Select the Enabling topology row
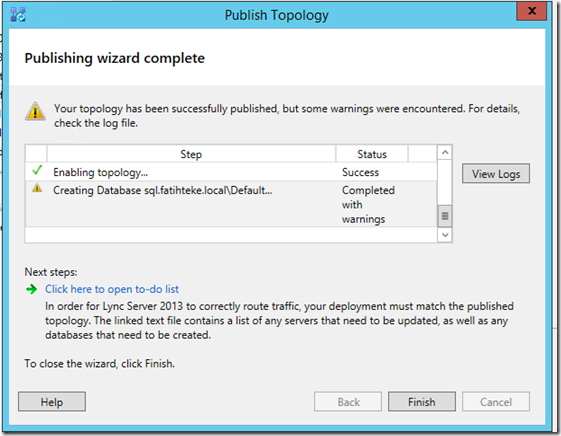 coord(231,172)
